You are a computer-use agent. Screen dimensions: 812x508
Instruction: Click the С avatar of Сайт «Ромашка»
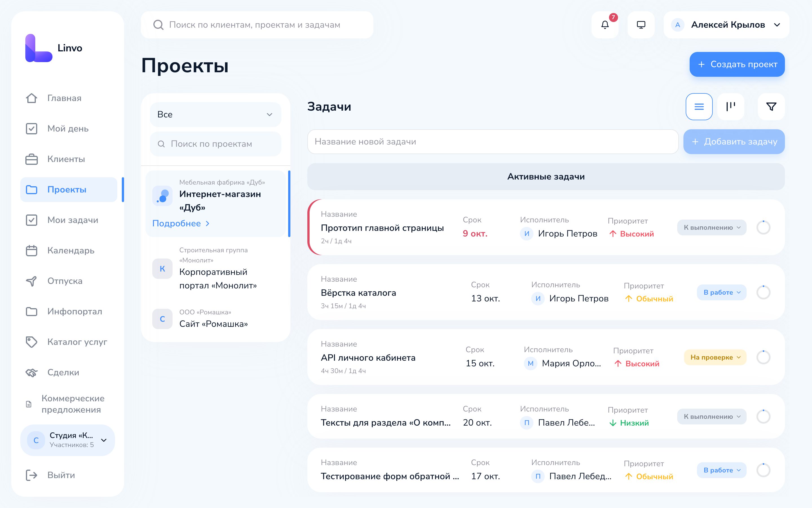coord(162,319)
